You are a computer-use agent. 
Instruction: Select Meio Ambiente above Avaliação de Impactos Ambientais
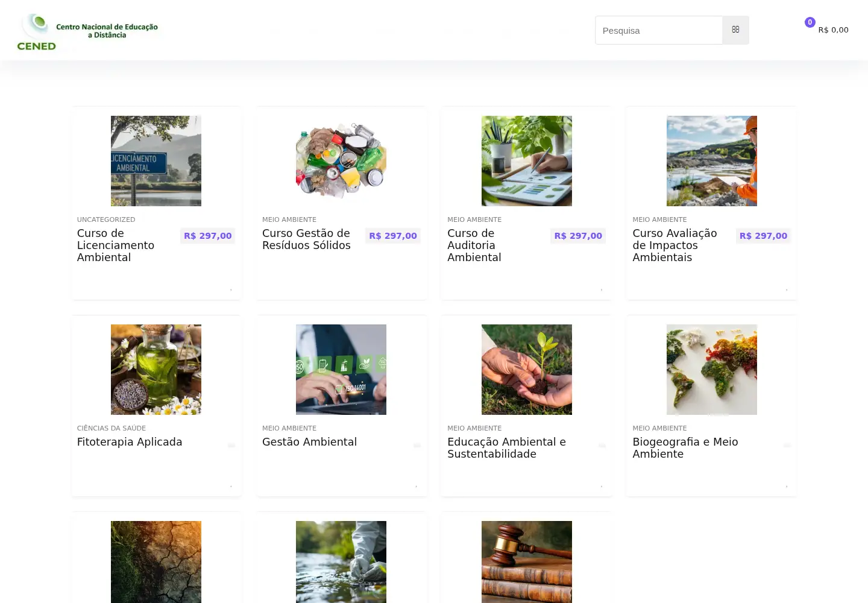coord(659,219)
